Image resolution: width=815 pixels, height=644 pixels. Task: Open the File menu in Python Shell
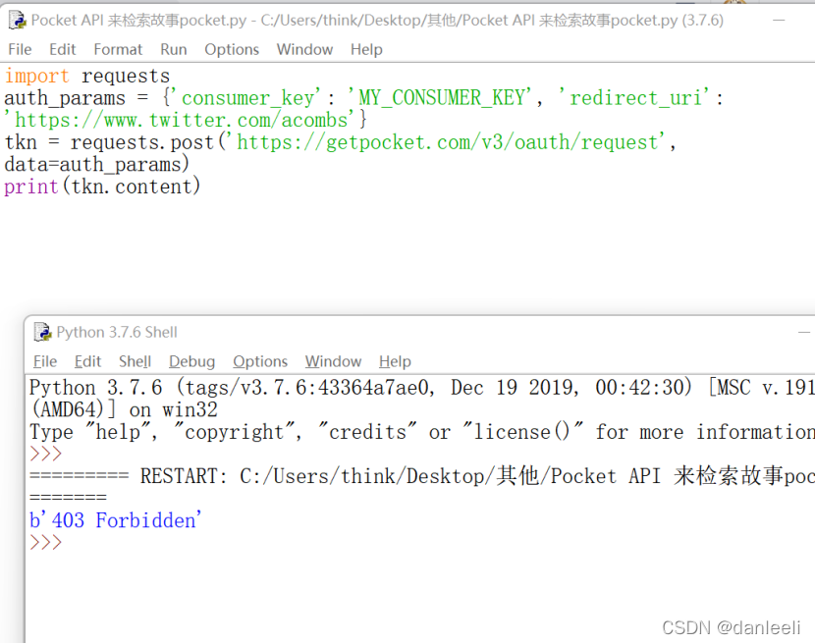(x=45, y=361)
